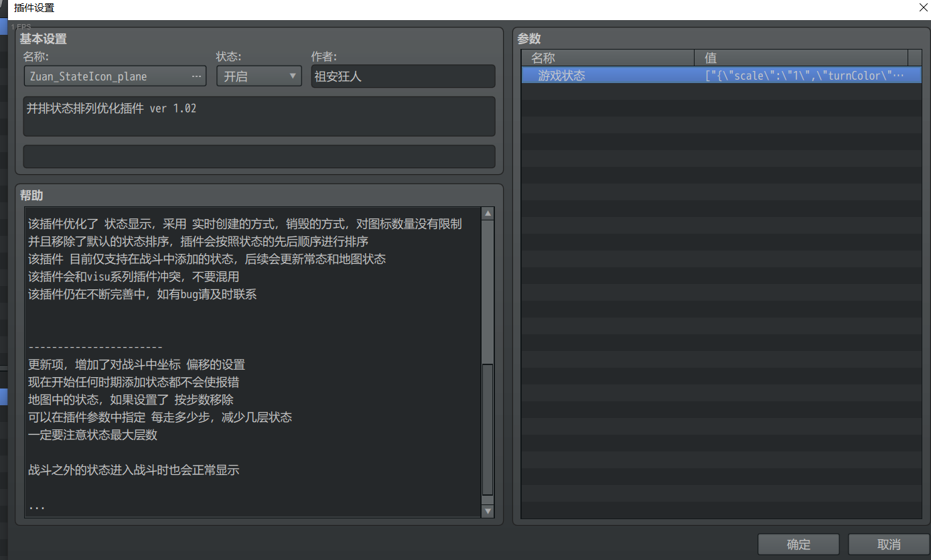Click the 作者 field containing 祖安狂人
This screenshot has height=560, width=931.
click(x=403, y=76)
